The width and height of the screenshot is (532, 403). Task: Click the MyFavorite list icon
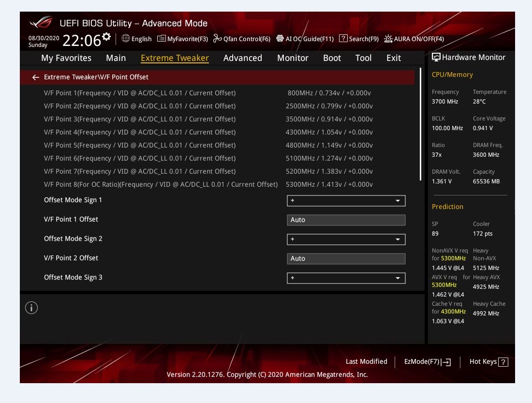[x=162, y=38]
